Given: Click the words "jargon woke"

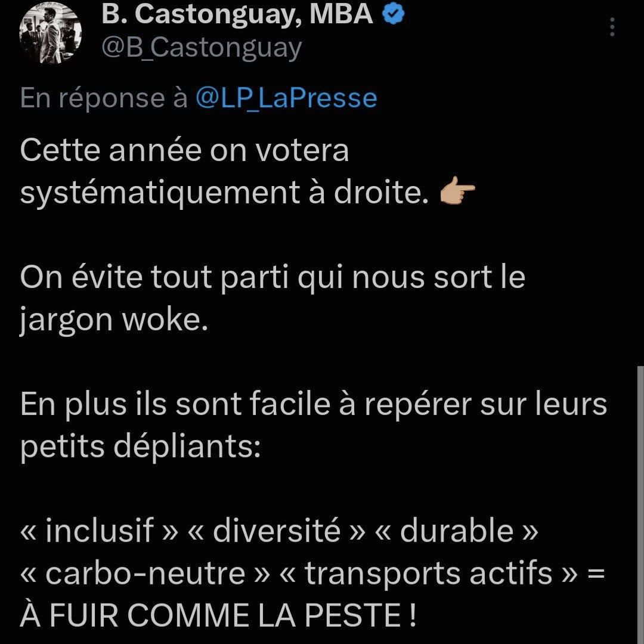Looking at the screenshot, I should (114, 320).
